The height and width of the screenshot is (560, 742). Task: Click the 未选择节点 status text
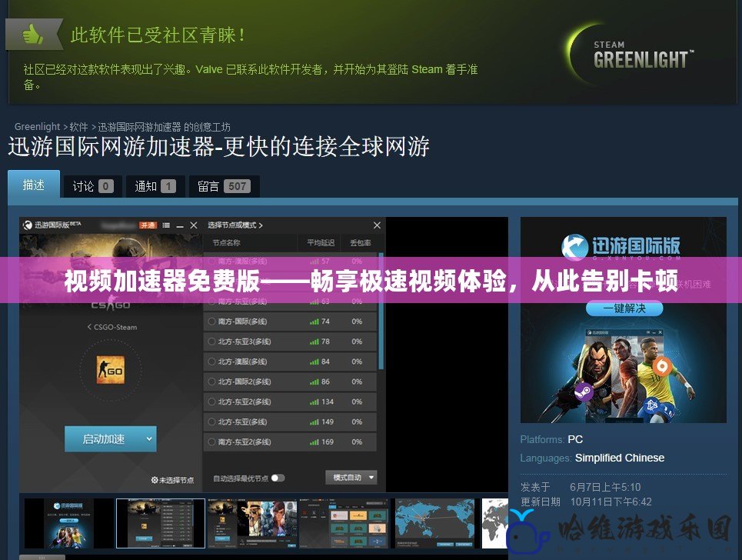pyautogui.click(x=176, y=480)
